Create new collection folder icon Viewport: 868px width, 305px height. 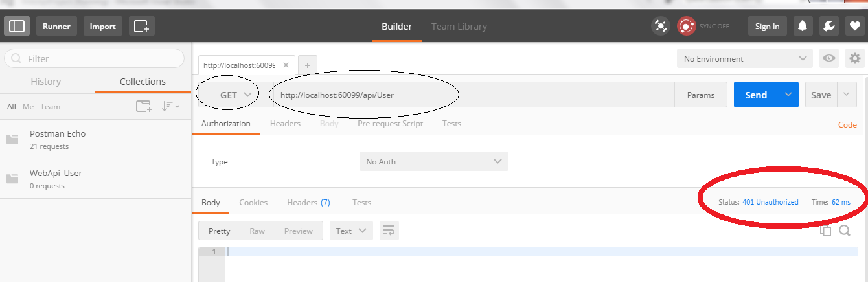click(x=144, y=106)
